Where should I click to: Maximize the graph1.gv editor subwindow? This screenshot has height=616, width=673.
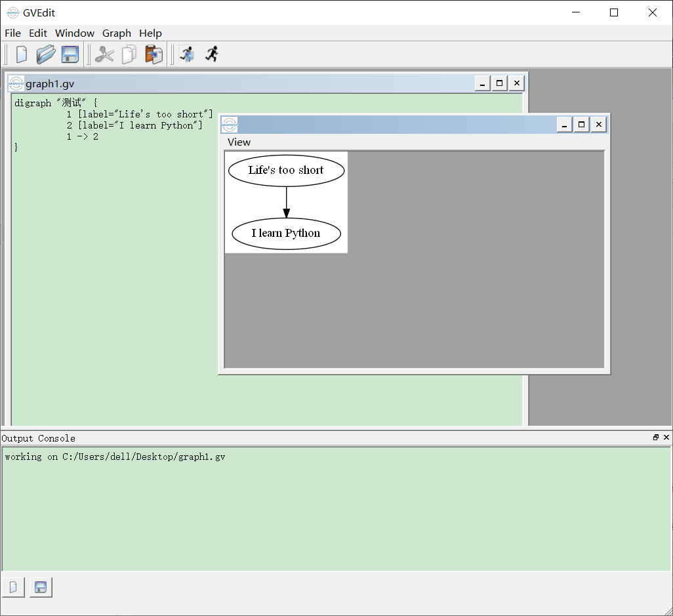[x=499, y=83]
